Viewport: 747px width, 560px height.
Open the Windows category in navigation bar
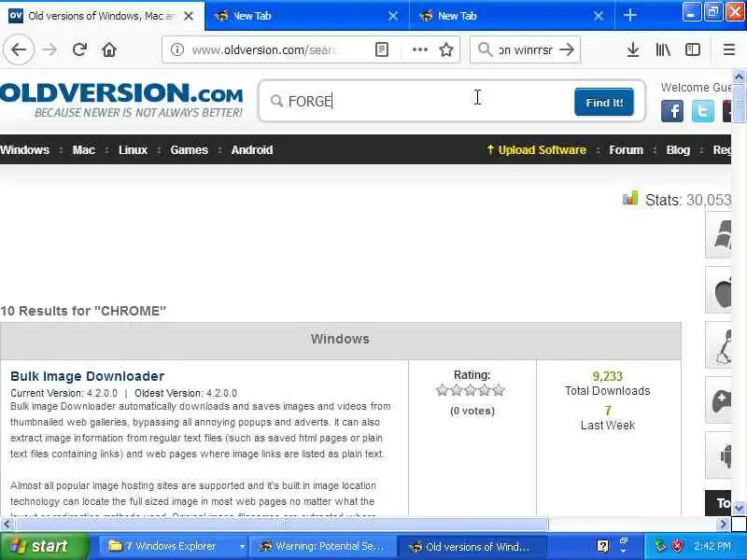coord(25,149)
